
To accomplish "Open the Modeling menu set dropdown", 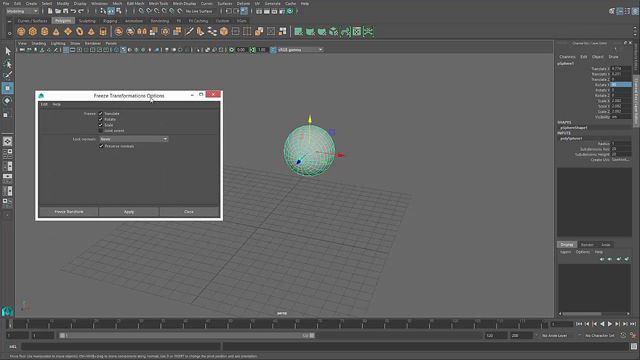I will point(22,11).
